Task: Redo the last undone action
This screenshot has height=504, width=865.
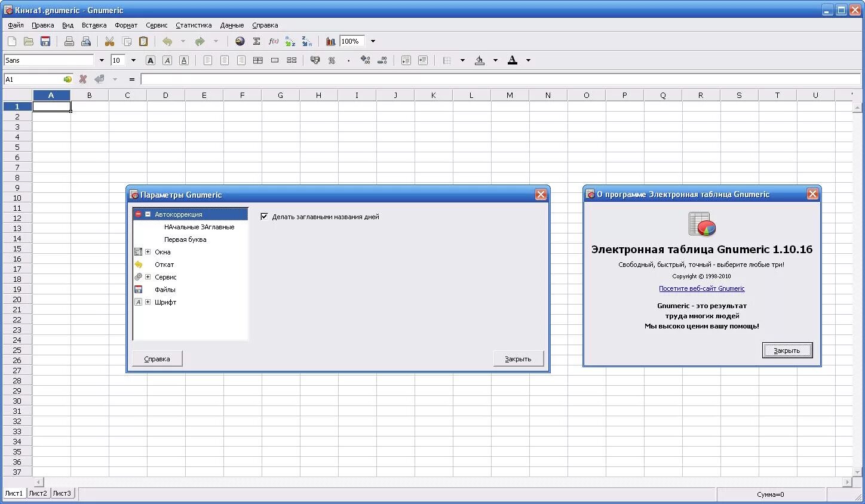Action: click(200, 41)
